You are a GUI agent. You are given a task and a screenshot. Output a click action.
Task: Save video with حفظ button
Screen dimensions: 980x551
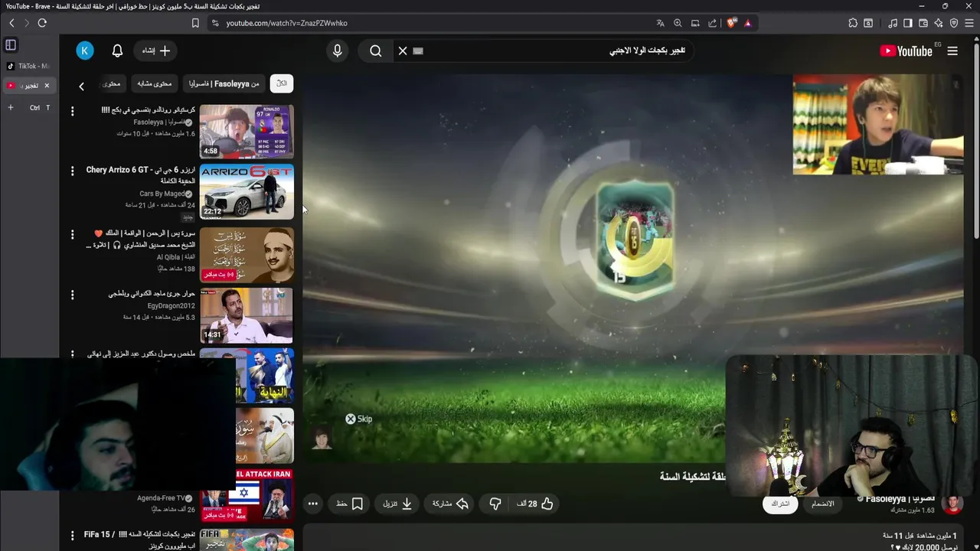coord(349,504)
